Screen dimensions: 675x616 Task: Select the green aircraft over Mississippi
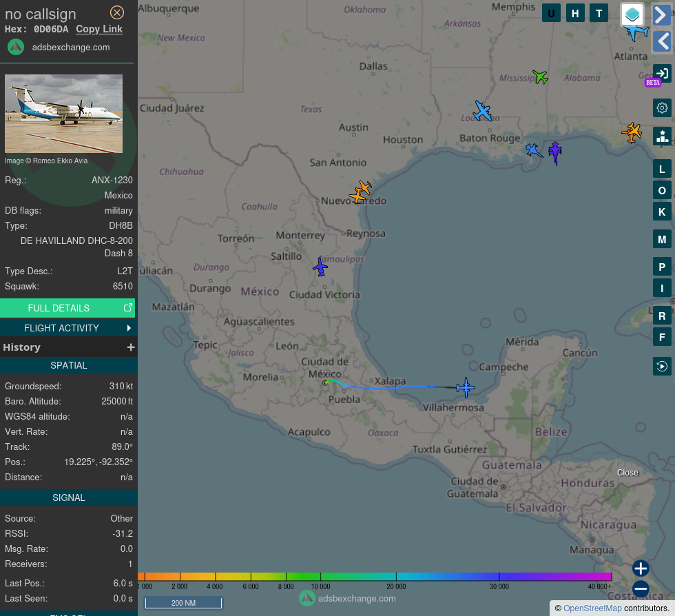tap(540, 77)
